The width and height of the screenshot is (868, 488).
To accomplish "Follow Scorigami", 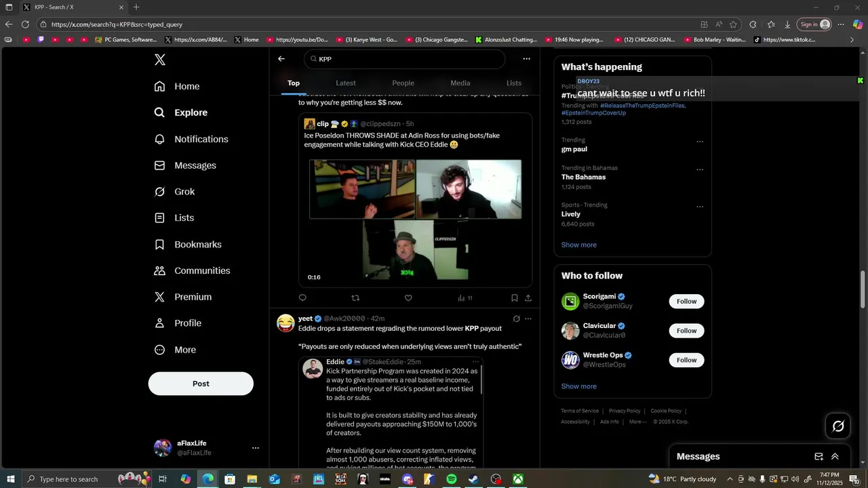I will 686,301.
